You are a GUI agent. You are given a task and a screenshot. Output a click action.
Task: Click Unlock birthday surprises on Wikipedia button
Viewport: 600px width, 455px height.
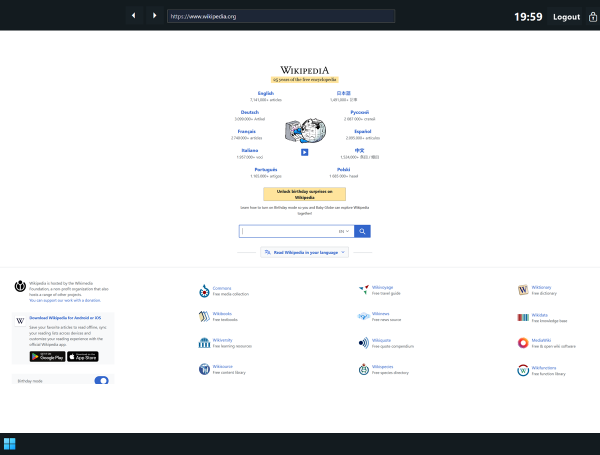coord(304,194)
